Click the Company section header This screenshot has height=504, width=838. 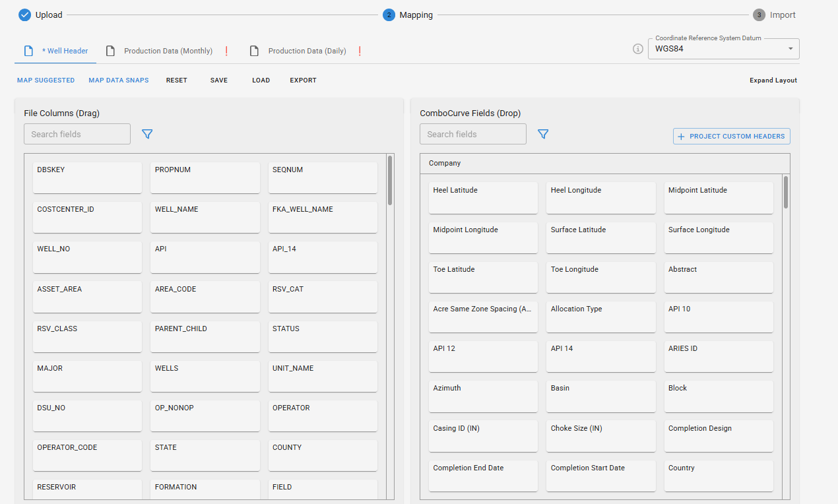click(x=604, y=163)
